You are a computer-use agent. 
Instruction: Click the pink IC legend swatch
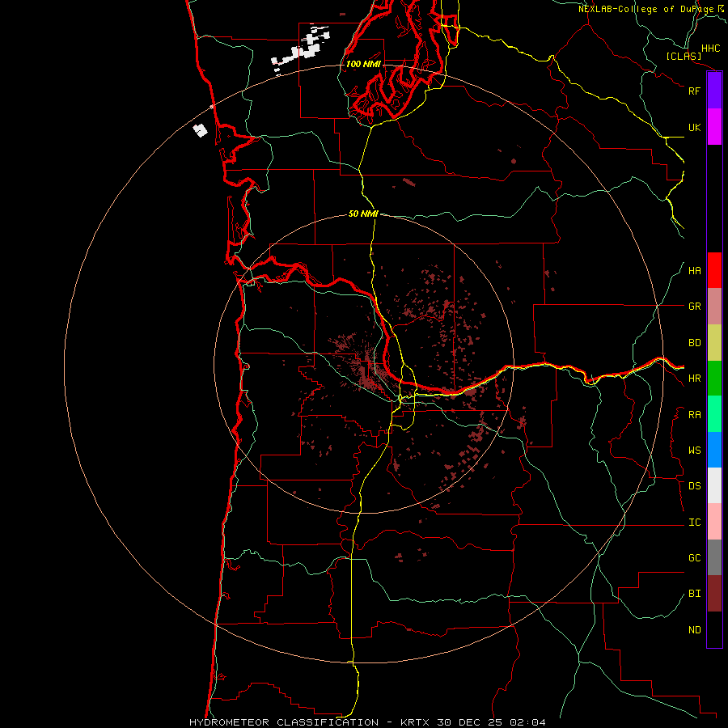(714, 522)
